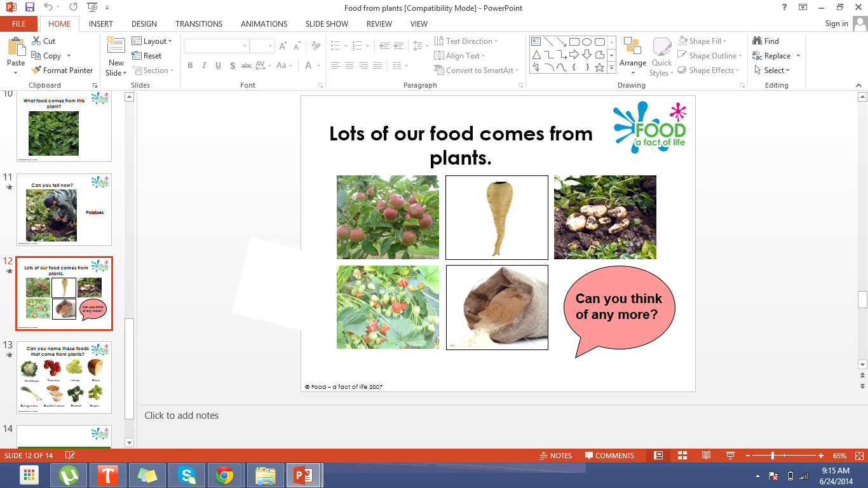Open Skype from the taskbar
Viewport: 868px width, 488px height.
[186, 475]
